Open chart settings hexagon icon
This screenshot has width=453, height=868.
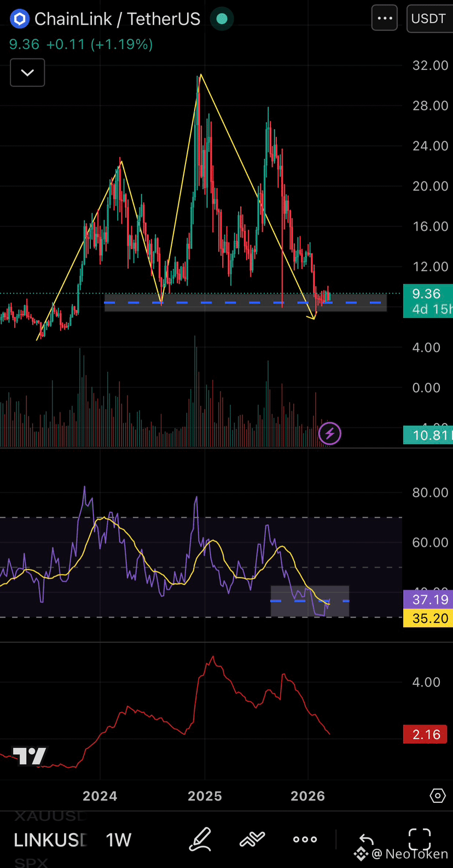(x=438, y=795)
